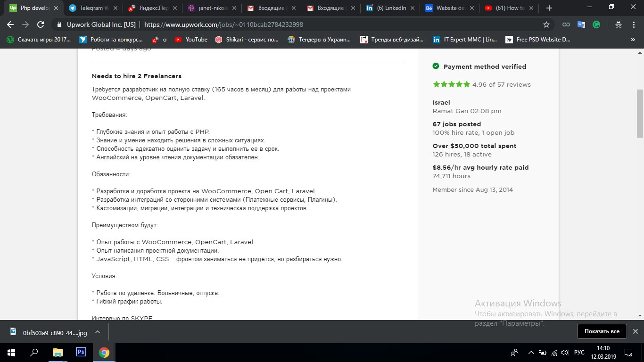Click the infinity-shaped extension icon

tap(566, 25)
